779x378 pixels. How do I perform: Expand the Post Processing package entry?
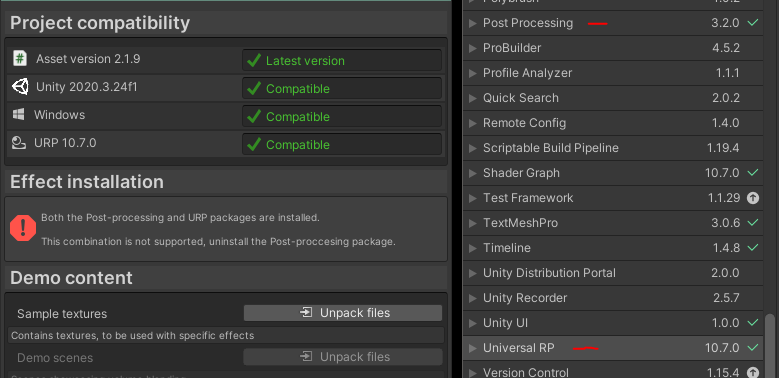[472, 23]
